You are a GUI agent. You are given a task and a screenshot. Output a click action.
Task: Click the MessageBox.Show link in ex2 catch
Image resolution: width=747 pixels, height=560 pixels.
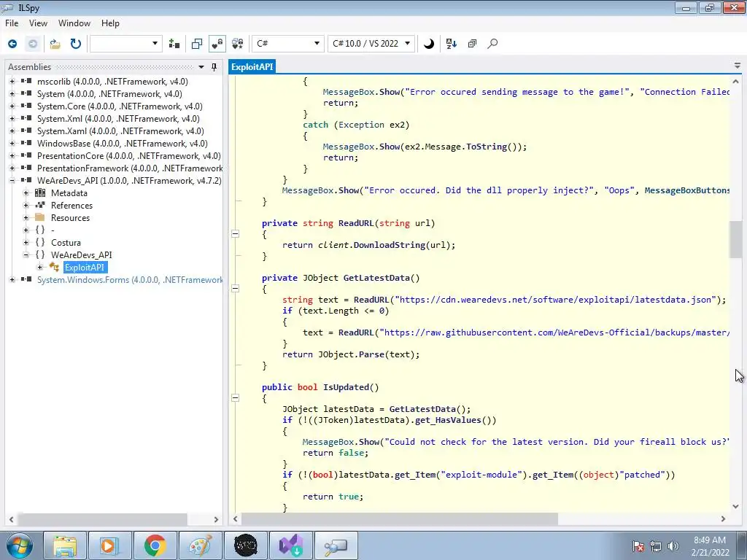coord(361,147)
